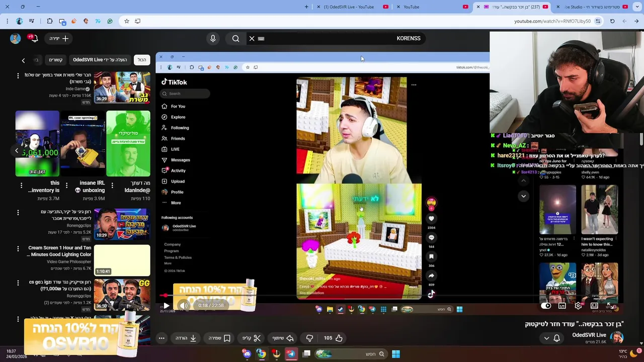Click the TikTok share arrow icon

click(x=431, y=276)
